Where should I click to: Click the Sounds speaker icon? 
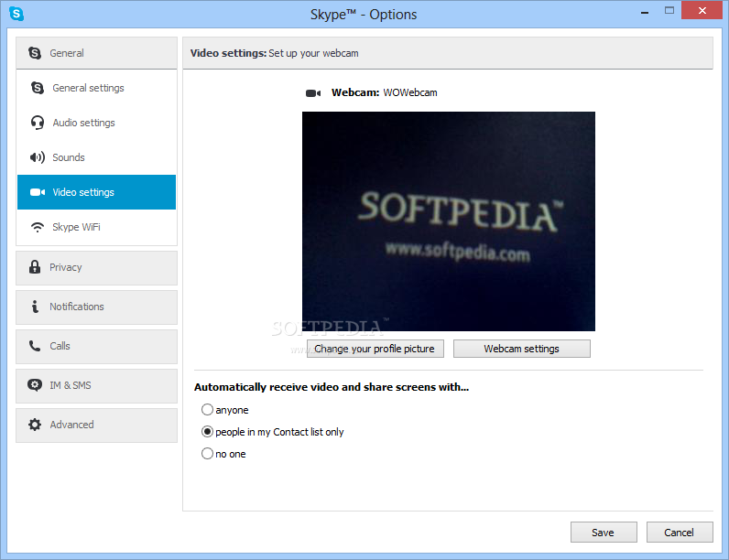(38, 157)
